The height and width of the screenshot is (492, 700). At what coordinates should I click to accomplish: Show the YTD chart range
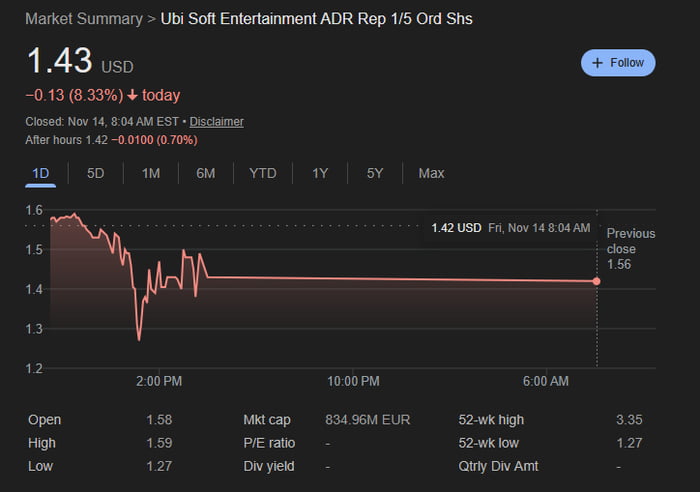click(x=263, y=173)
